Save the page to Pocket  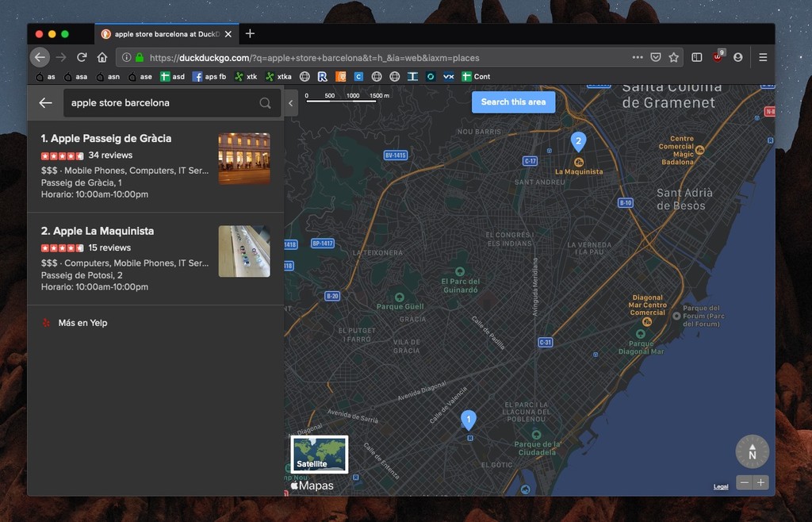[656, 57]
